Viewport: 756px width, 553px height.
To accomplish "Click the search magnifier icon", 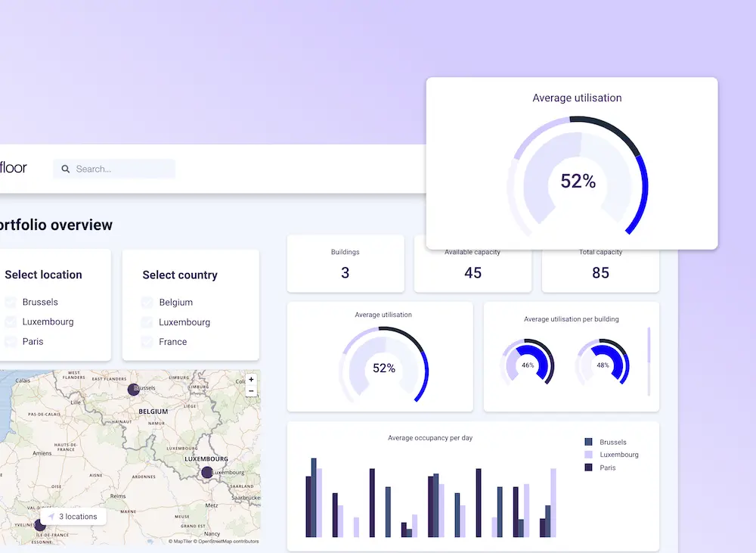I will 66,169.
